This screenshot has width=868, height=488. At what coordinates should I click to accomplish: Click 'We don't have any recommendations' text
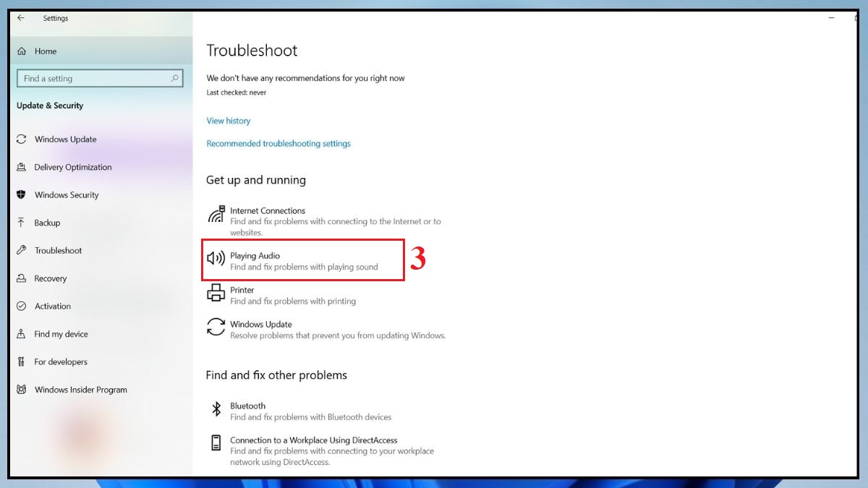point(305,78)
